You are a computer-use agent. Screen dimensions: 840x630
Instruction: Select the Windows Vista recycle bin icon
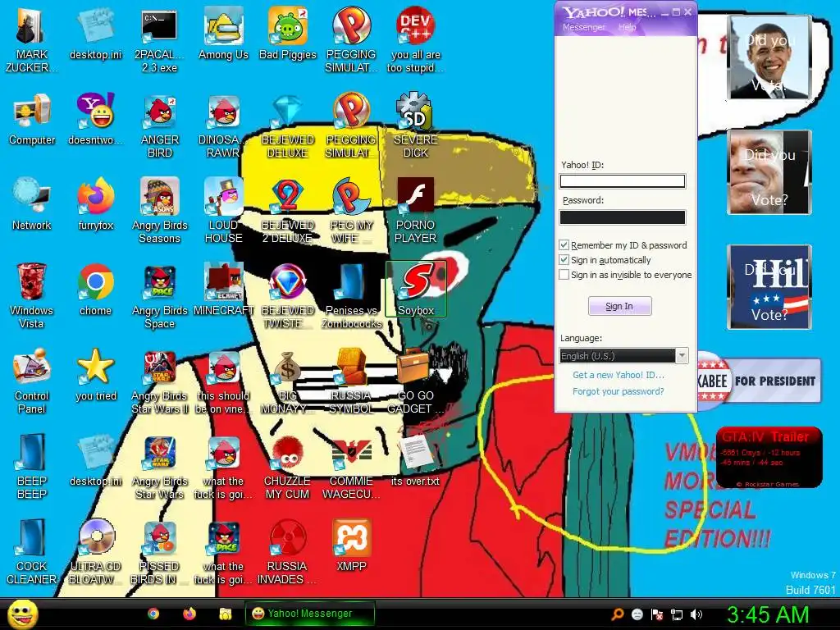32,296
